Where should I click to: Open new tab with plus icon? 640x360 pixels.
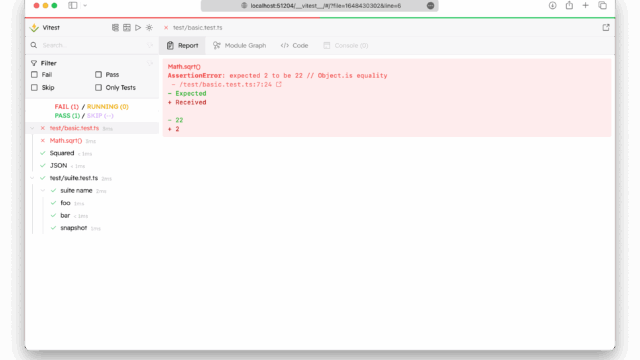point(585,6)
